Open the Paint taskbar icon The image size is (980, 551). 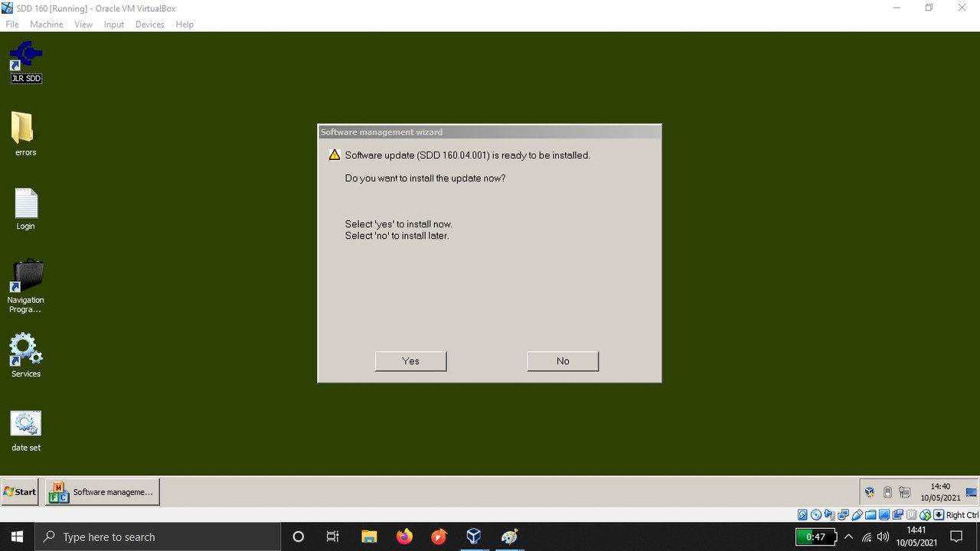(x=509, y=537)
